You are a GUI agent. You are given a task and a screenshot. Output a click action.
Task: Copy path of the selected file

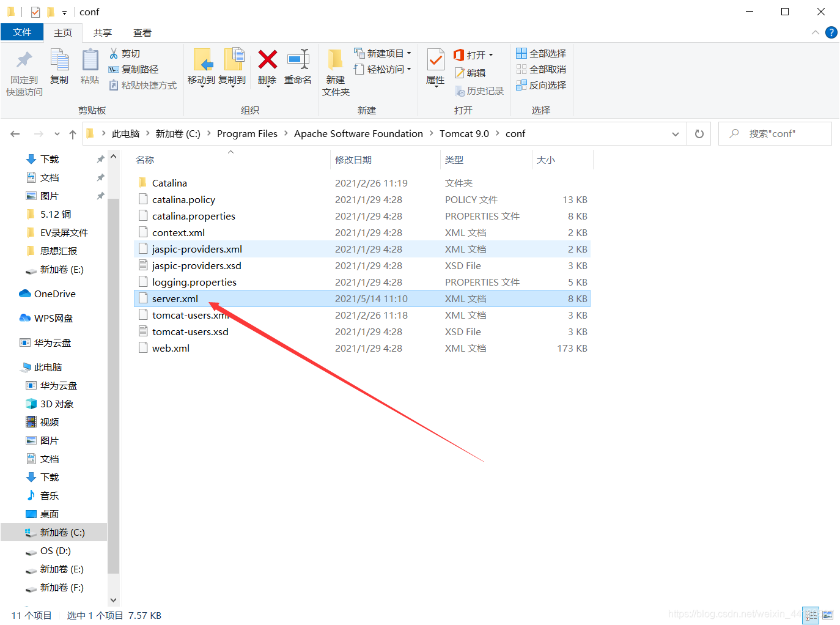[133, 70]
